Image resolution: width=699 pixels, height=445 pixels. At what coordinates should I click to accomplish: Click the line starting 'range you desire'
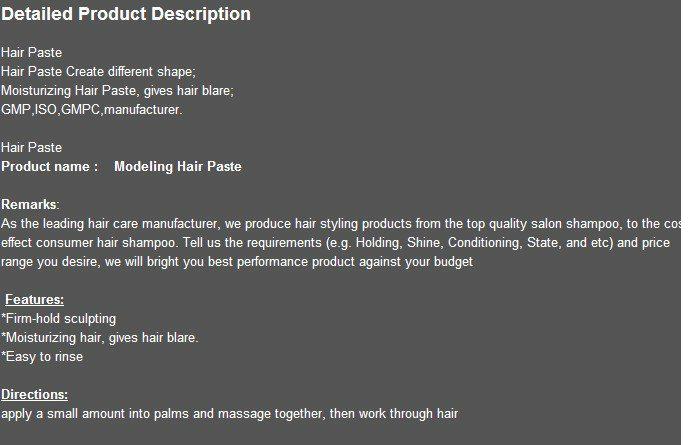tap(237, 262)
